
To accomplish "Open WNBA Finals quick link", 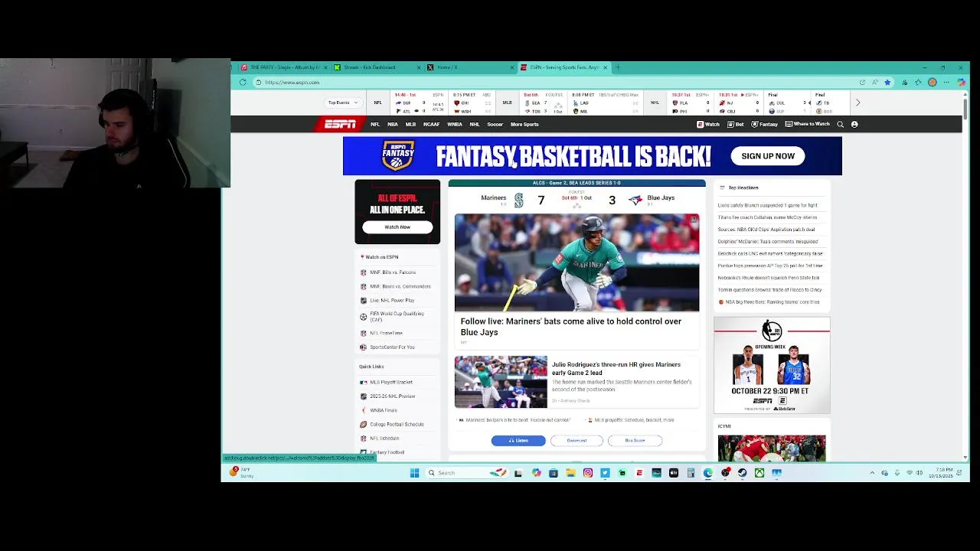I will coord(378,410).
